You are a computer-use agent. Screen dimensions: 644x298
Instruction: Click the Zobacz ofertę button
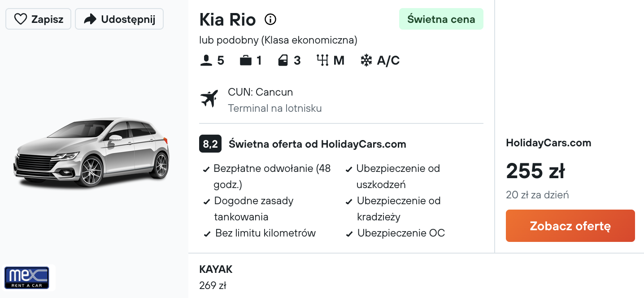click(570, 226)
